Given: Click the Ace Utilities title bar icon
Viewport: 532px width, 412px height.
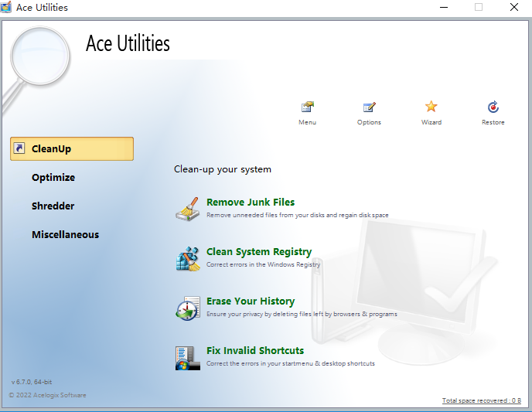Looking at the screenshot, I should tap(7, 8).
